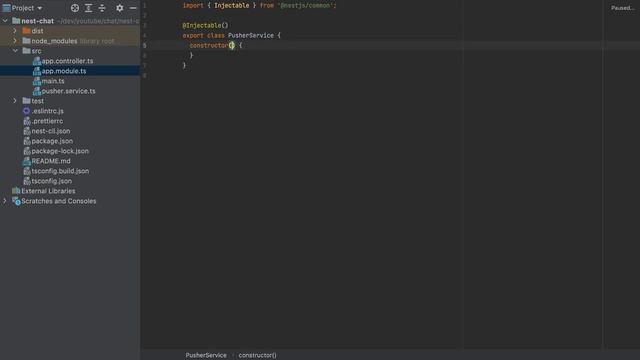Screen dimensions: 640x360
Task: Click the External Libraries icon
Action: click(16, 191)
